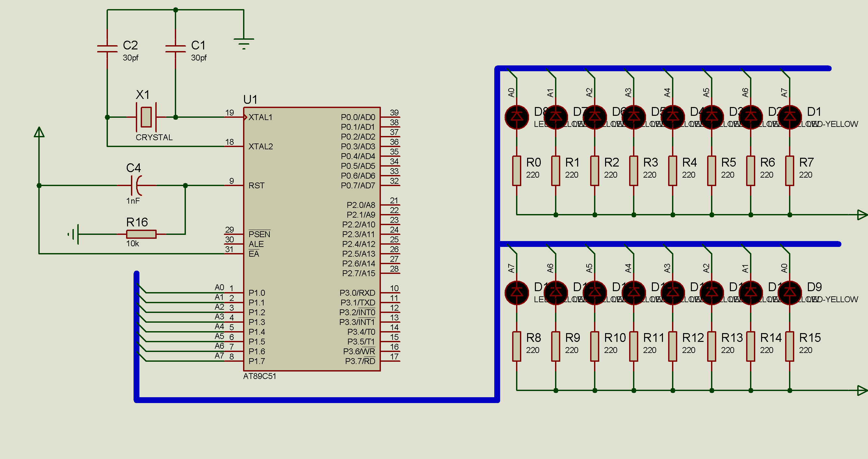868x459 pixels.
Task: Click the XTAL1 pin label
Action: pos(260,117)
